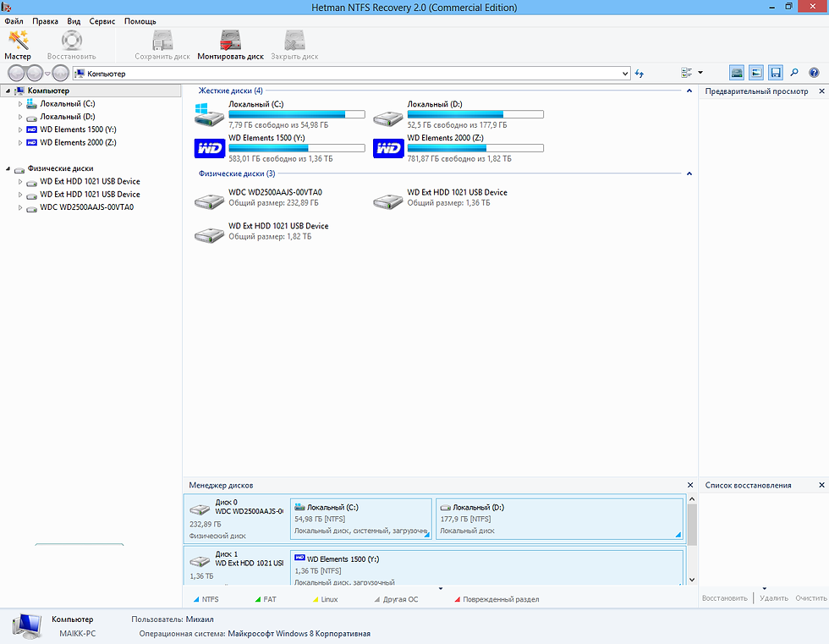Open the Монтировать диск tool
Screen dimensions: 829x644
pos(230,45)
